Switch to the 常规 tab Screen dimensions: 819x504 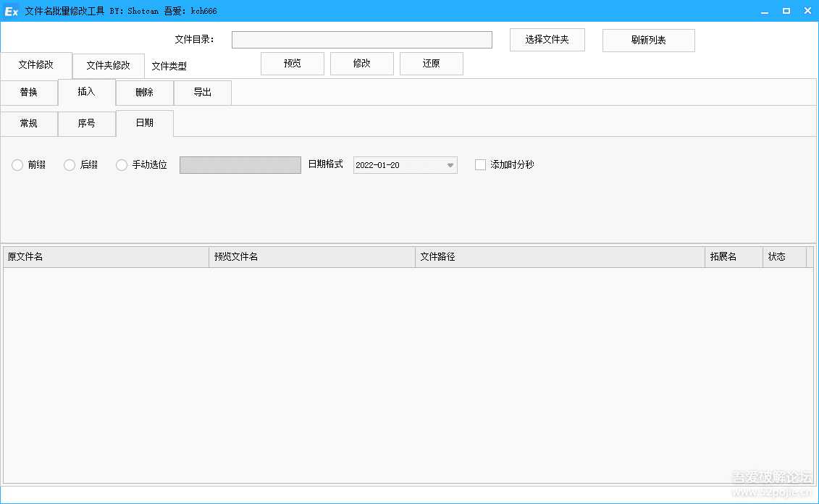click(x=29, y=123)
